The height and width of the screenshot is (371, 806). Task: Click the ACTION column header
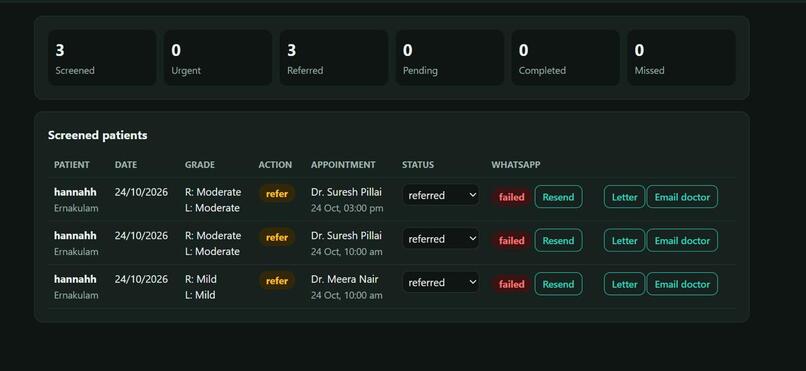(x=275, y=165)
